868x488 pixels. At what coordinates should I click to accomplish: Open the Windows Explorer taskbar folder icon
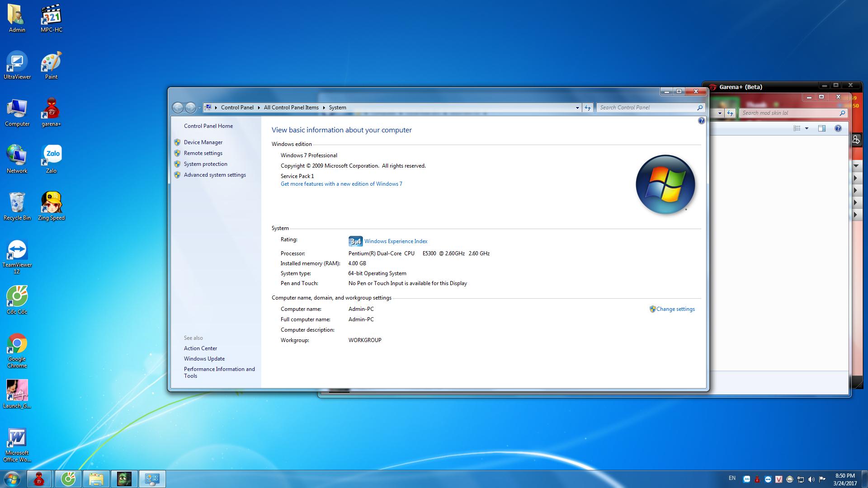click(96, 479)
